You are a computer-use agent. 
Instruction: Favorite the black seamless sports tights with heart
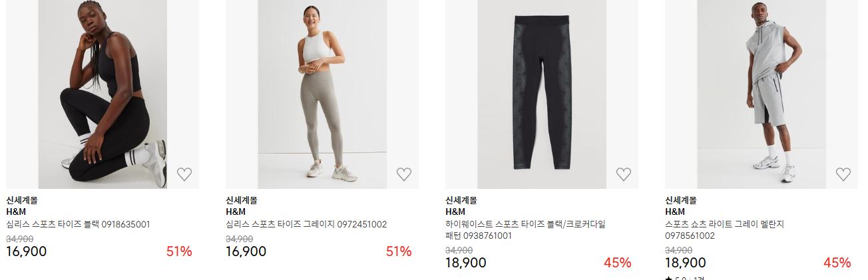click(184, 174)
